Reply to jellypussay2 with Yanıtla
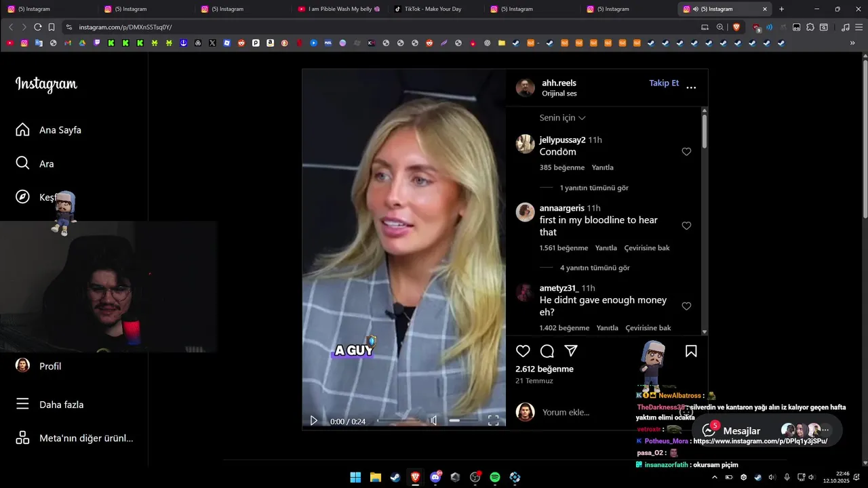 pos(602,167)
